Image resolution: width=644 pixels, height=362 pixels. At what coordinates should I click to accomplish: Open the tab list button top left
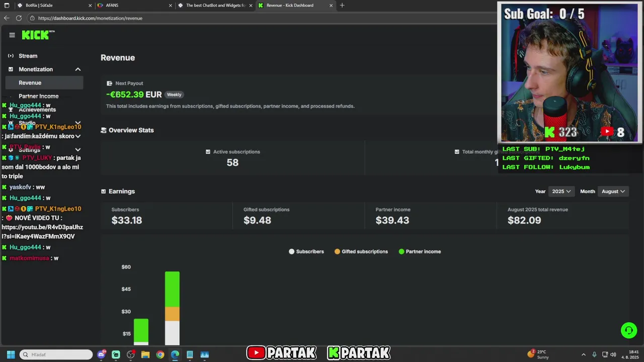pos(7,6)
